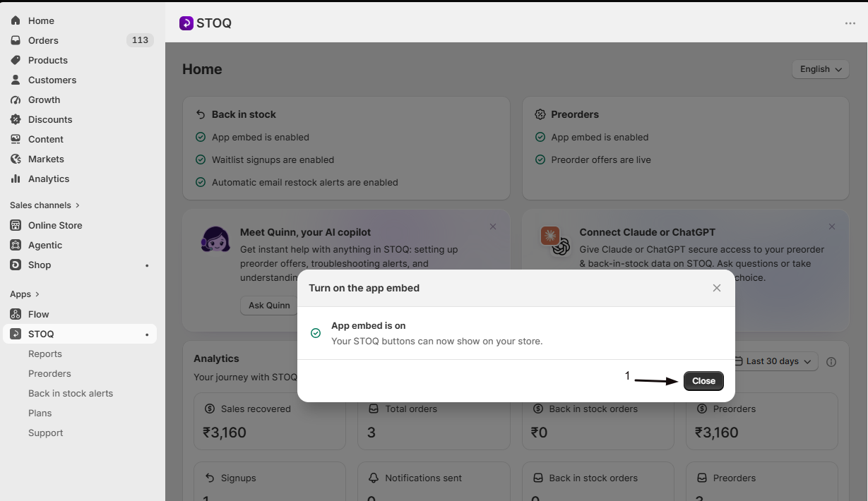Click the Online Store icon
This screenshot has height=501, width=868.
pyautogui.click(x=16, y=225)
